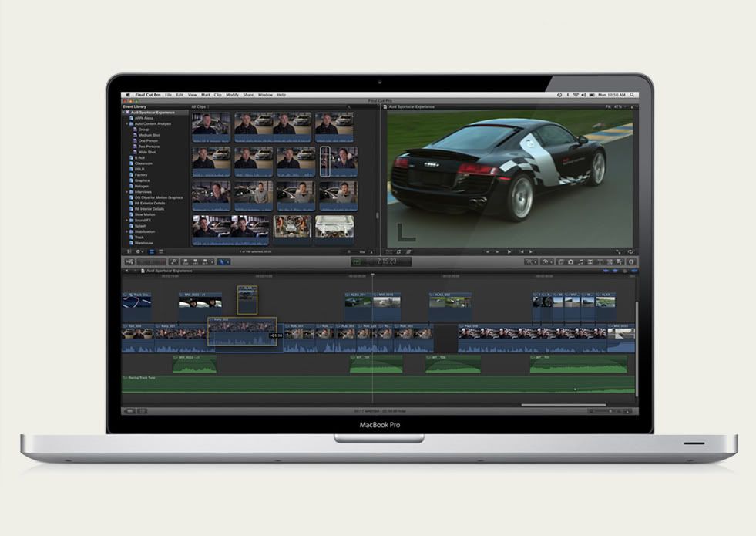Switch Event Browser to list view
This screenshot has width=756, height=536.
[x=161, y=251]
